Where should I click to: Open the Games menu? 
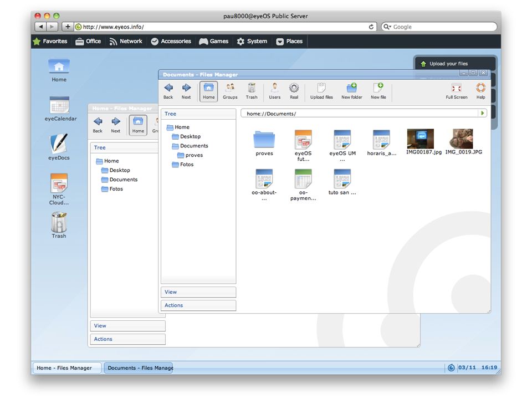click(214, 42)
